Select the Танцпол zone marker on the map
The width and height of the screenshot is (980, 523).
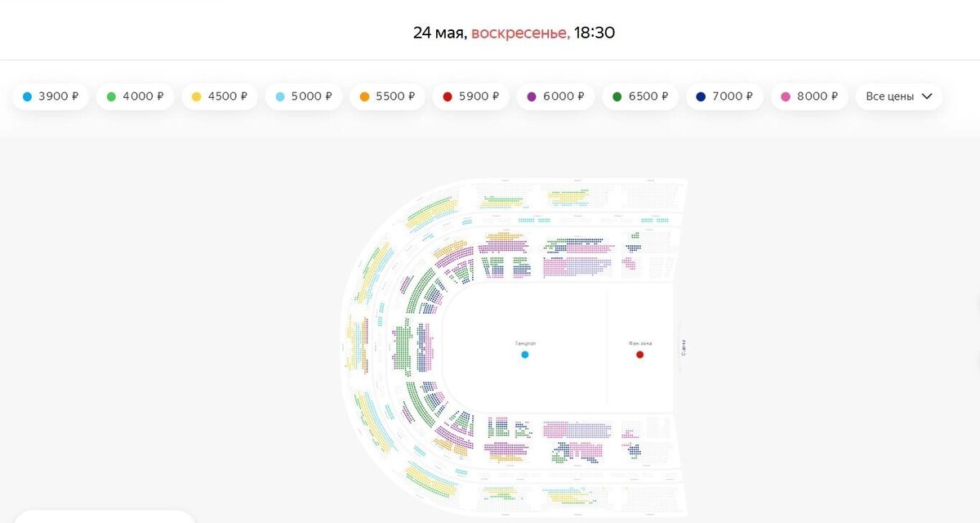click(x=525, y=355)
